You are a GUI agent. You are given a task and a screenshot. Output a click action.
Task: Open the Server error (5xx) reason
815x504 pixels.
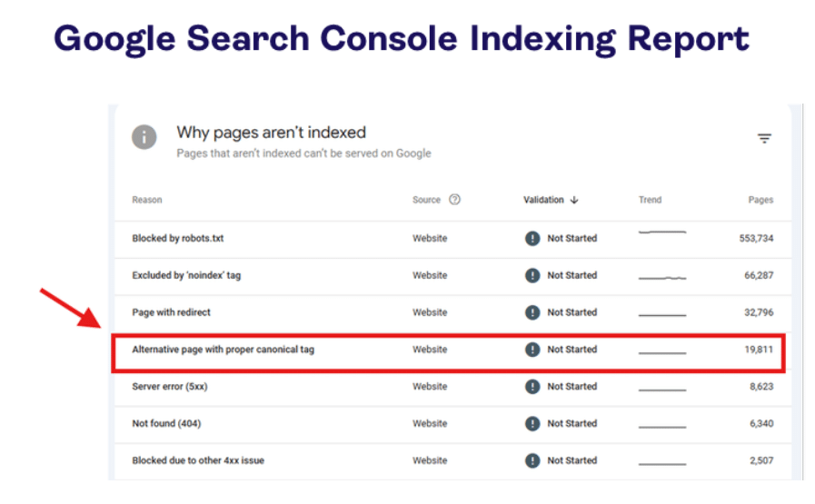point(169,387)
